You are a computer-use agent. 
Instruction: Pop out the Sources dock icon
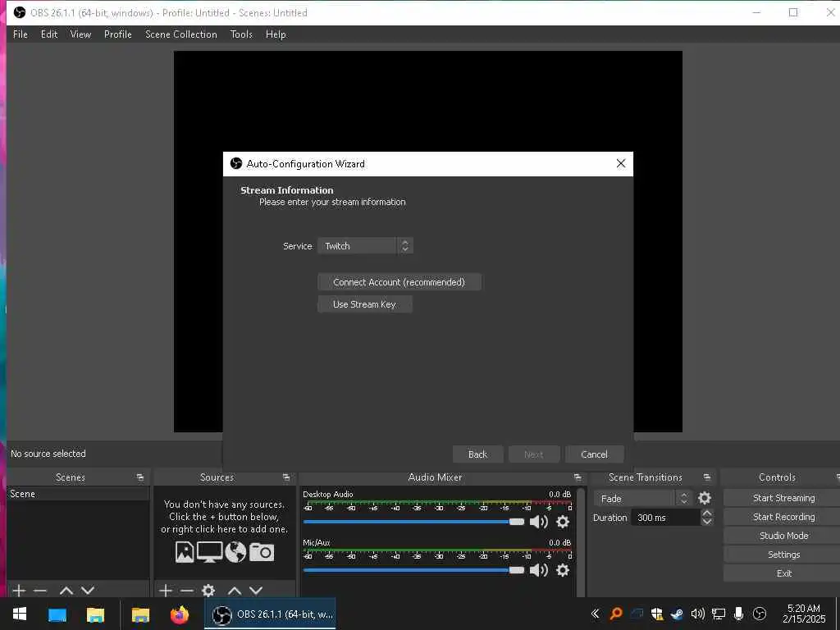click(286, 477)
